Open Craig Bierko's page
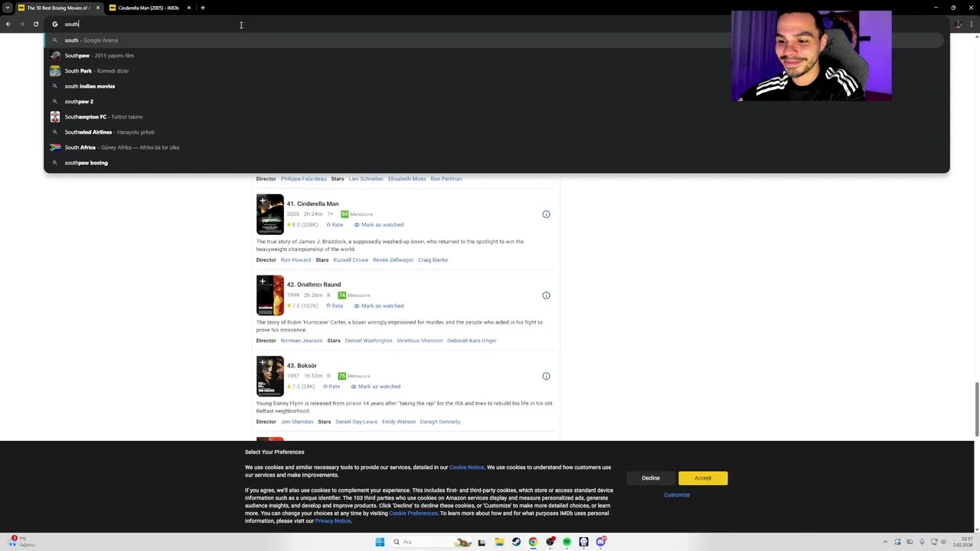Viewport: 980px width, 551px height. coord(433,260)
